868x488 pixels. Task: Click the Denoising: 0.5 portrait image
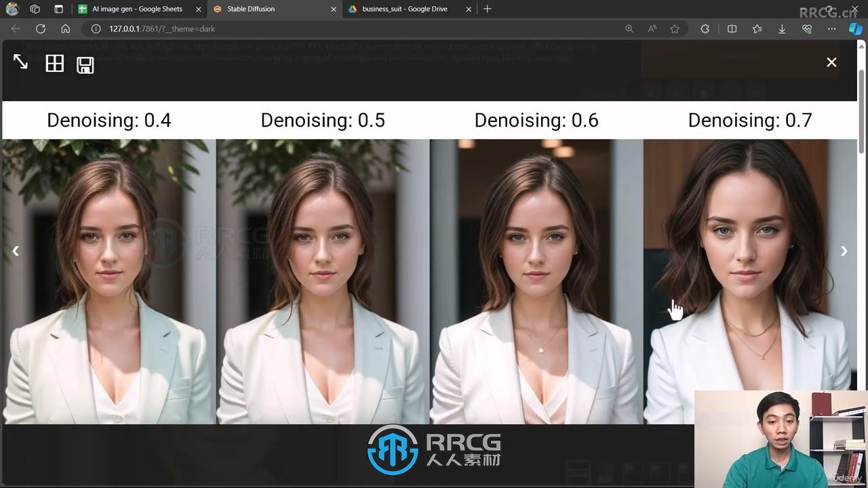tap(323, 281)
